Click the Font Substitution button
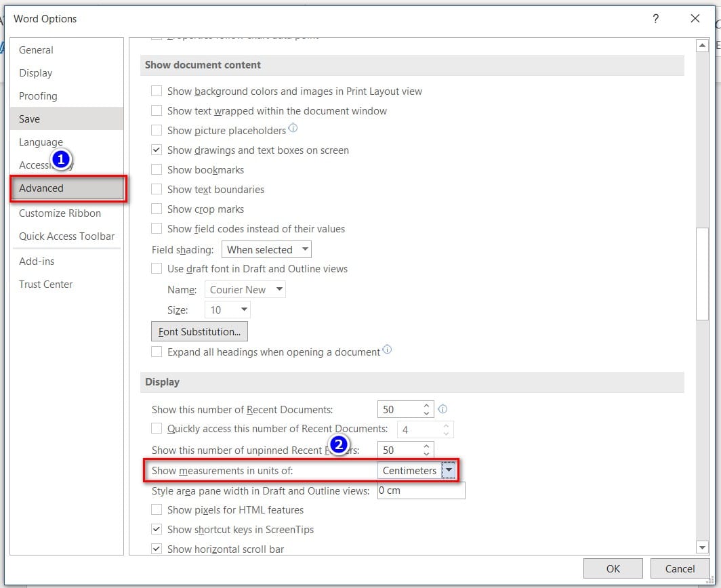Screen dimensions: 721x588 (199, 331)
